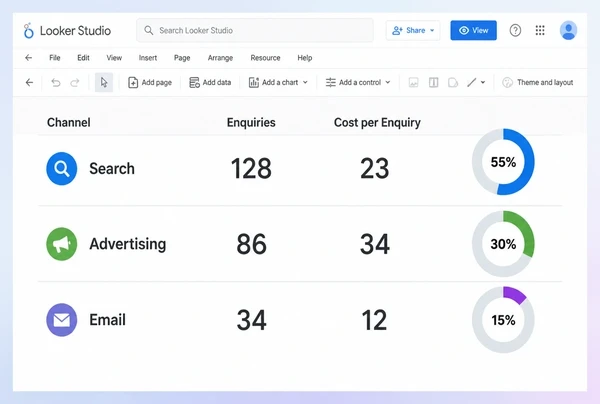
Task: Open the account avatar menu
Action: coord(568,30)
